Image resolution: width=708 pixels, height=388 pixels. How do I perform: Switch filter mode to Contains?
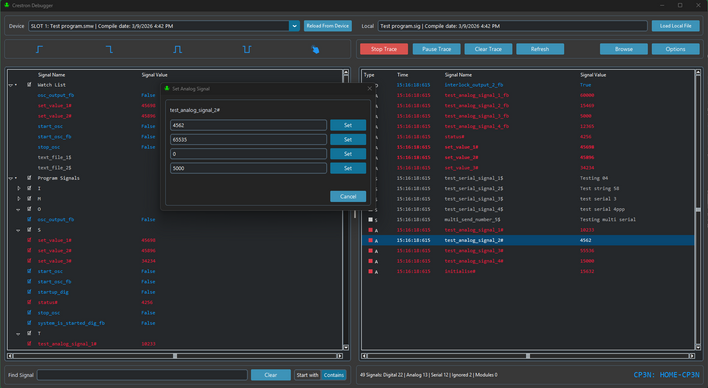tap(334, 375)
